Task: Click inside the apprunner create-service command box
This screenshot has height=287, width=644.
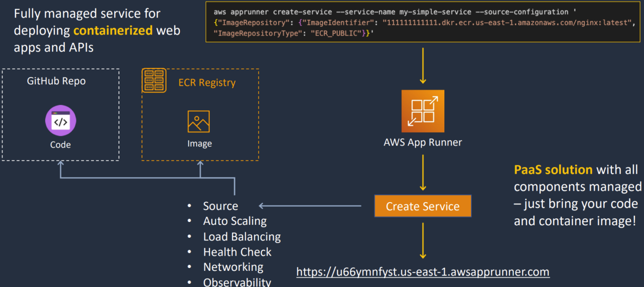Action: [423, 23]
